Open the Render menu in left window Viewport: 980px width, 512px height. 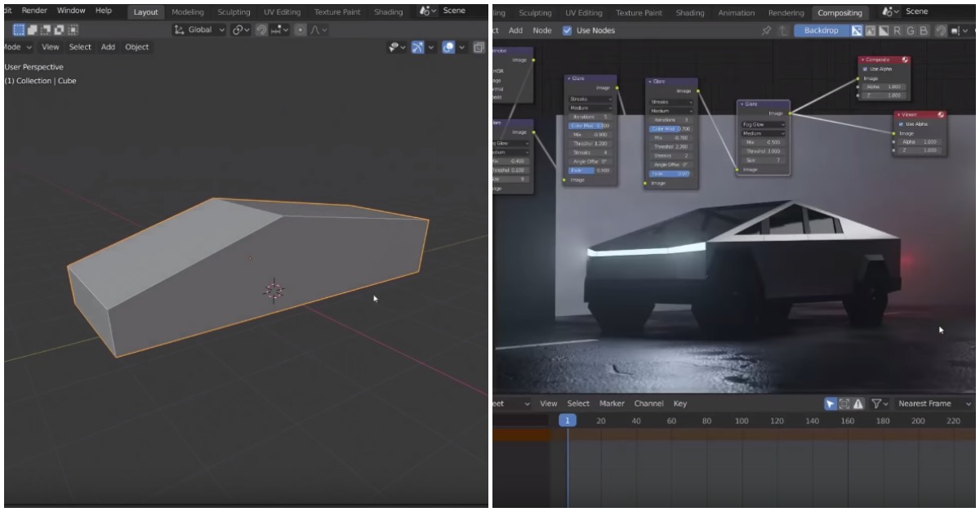click(34, 11)
